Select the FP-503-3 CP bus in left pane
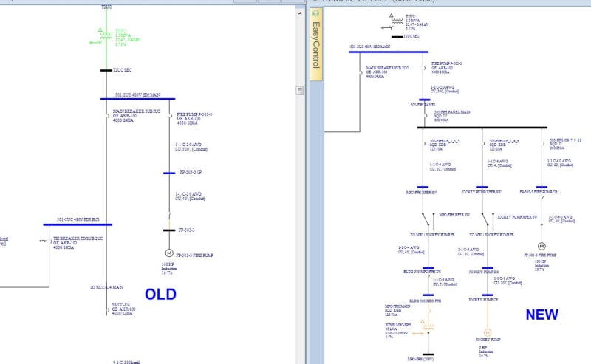 [x=169, y=173]
